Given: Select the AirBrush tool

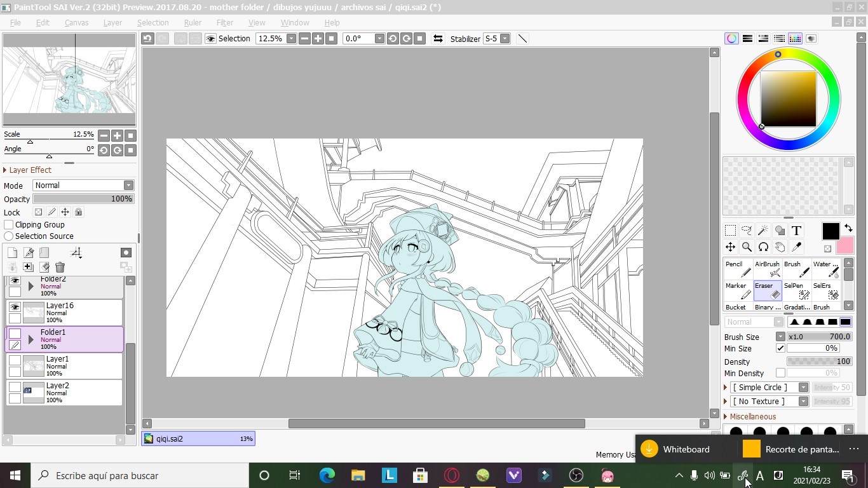Looking at the screenshot, I should click(x=767, y=269).
